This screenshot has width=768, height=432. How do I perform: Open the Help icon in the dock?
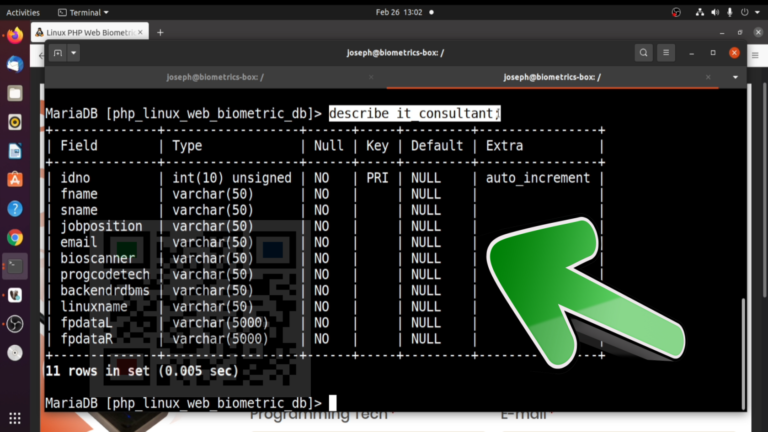(15, 209)
